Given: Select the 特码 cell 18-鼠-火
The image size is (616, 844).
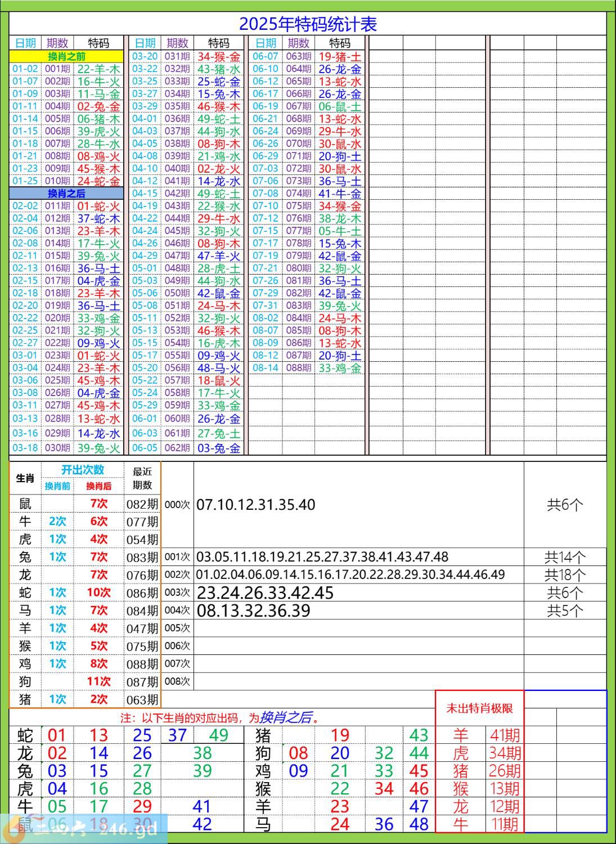Looking at the screenshot, I should click(x=219, y=380).
